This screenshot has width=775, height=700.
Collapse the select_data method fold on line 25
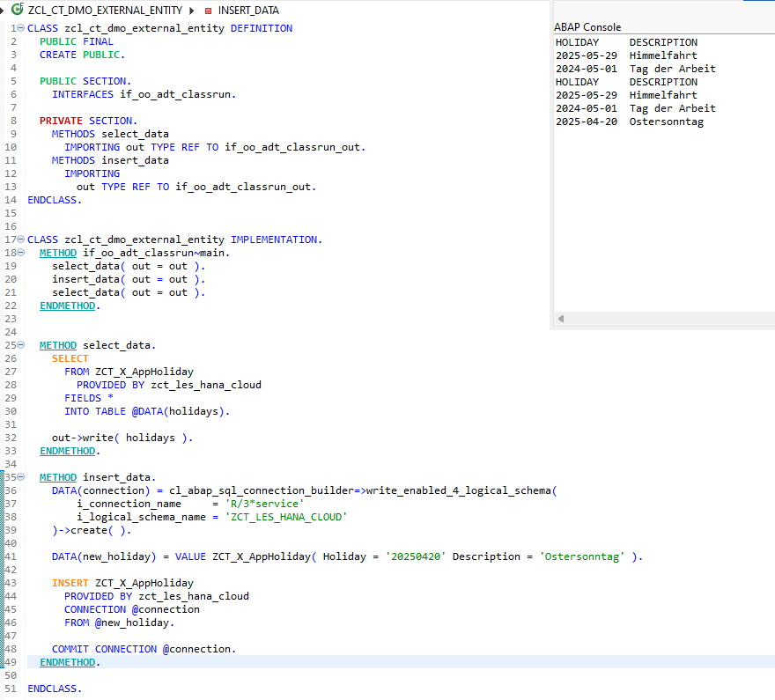[x=21, y=345]
